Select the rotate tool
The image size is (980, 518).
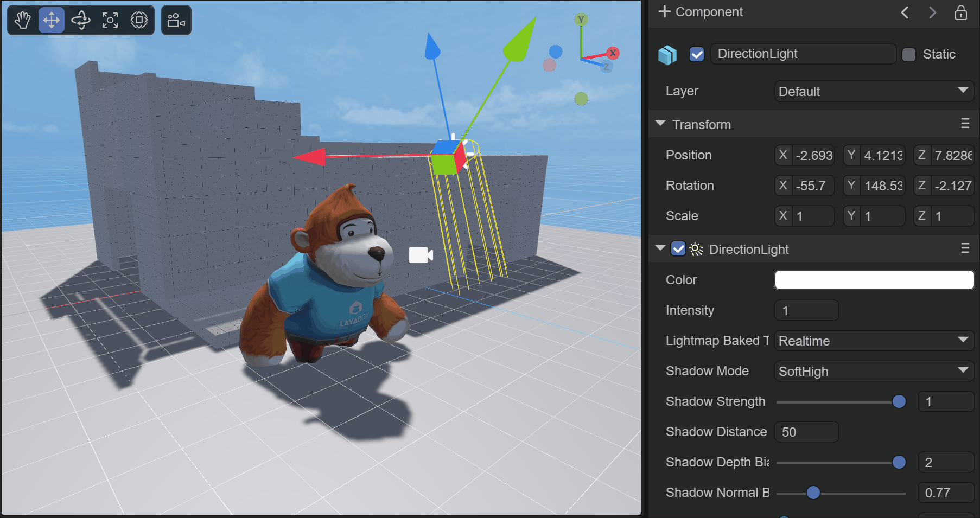(x=81, y=21)
